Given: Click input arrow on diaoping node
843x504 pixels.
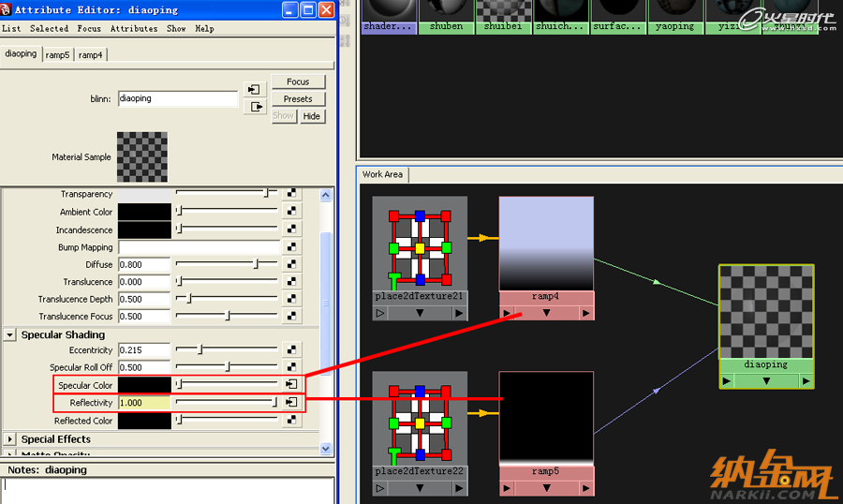Looking at the screenshot, I should (727, 381).
